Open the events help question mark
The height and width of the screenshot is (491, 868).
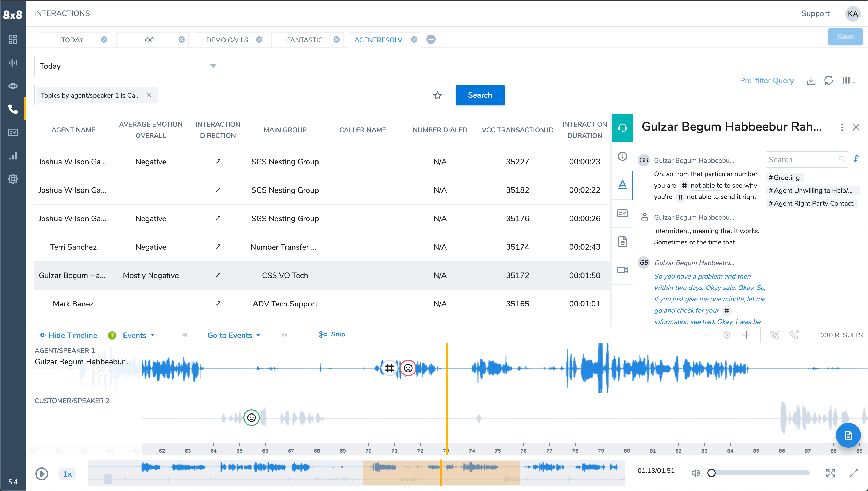pos(112,335)
